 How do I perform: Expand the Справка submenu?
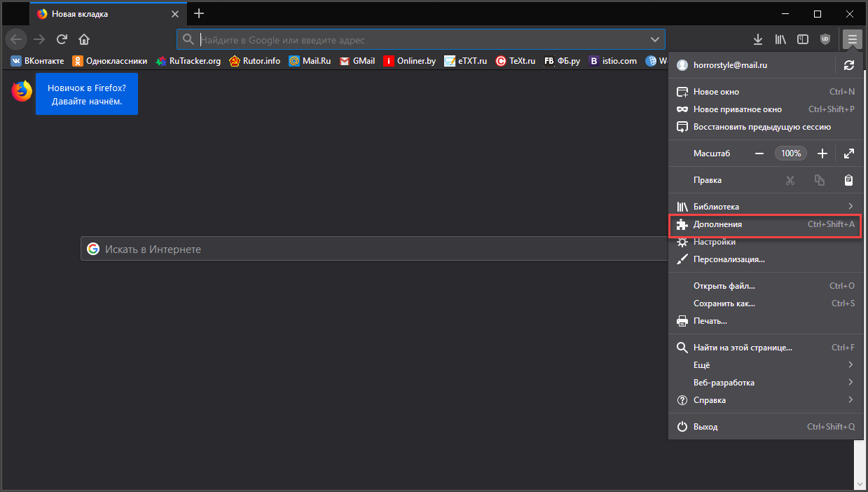tap(766, 400)
